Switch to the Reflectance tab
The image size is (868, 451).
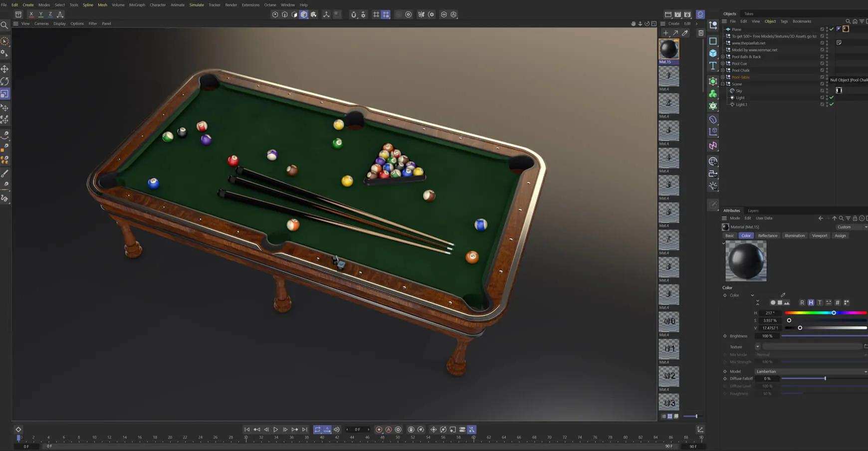pos(767,236)
